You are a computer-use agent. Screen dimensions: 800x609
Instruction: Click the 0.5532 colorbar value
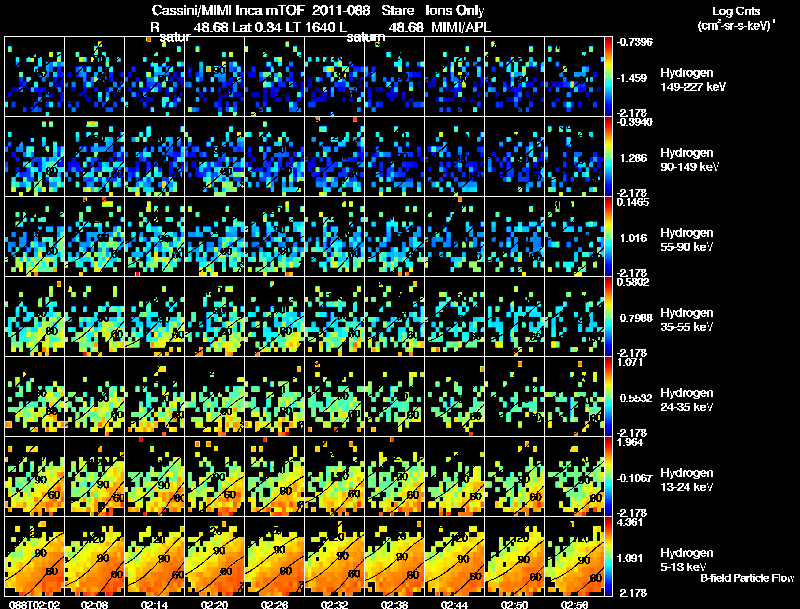pyautogui.click(x=636, y=398)
